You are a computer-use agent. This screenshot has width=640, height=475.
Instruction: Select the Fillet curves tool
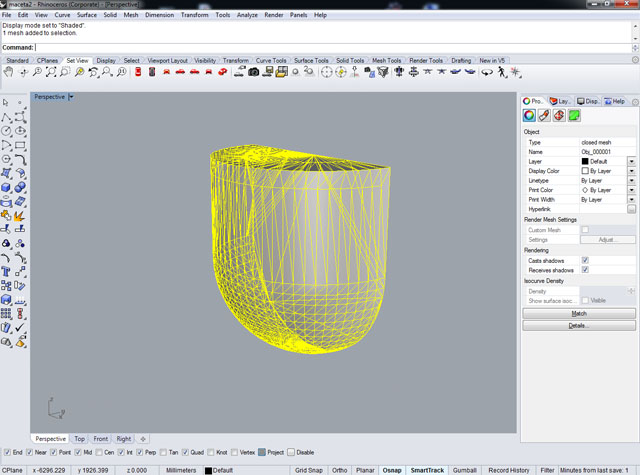tap(20, 159)
